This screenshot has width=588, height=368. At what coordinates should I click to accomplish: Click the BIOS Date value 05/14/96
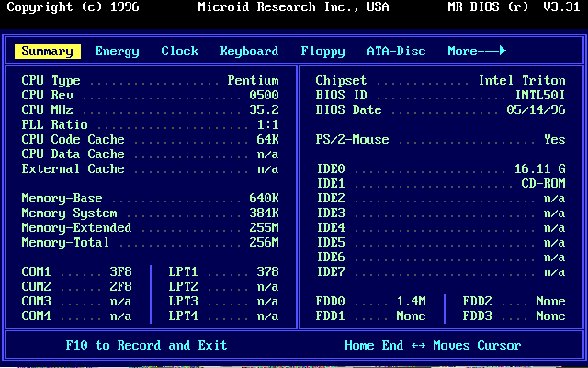coord(537,109)
